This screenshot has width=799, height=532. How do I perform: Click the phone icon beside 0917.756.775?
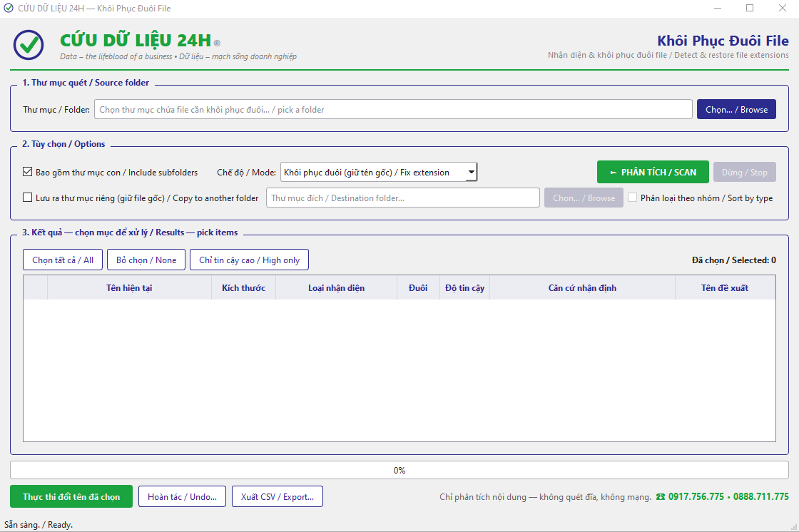[x=661, y=497]
